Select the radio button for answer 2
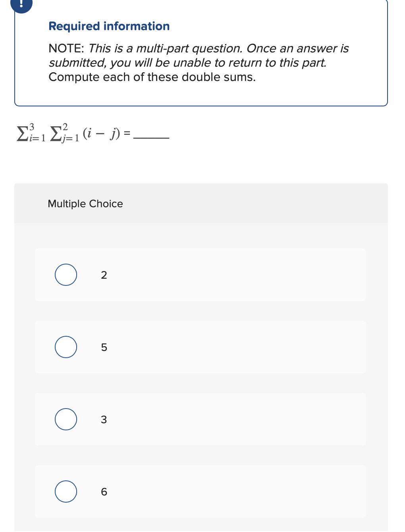405x532 pixels. (66, 275)
